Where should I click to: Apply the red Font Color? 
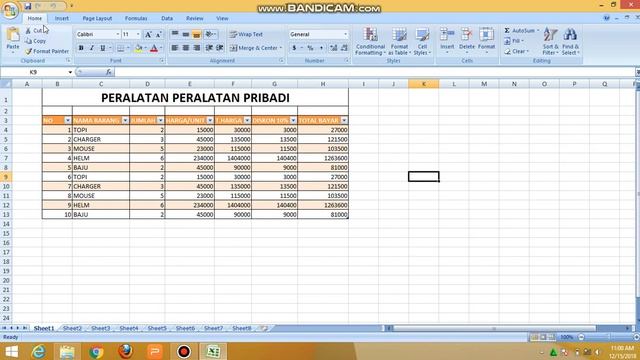(154, 48)
